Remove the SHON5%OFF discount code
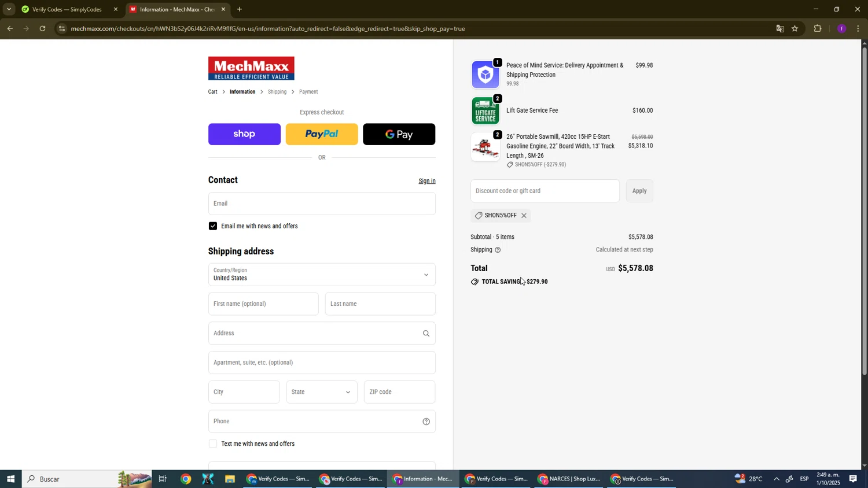 click(524, 216)
